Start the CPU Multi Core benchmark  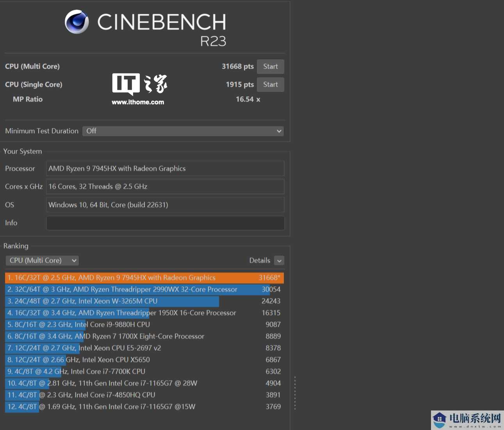[x=270, y=66]
